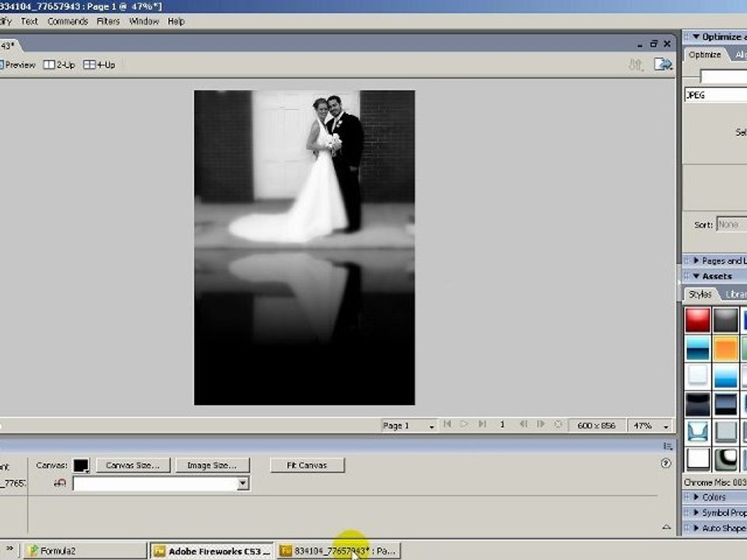Open the Commands menu
Image resolution: width=747 pixels, height=560 pixels.
68,22
